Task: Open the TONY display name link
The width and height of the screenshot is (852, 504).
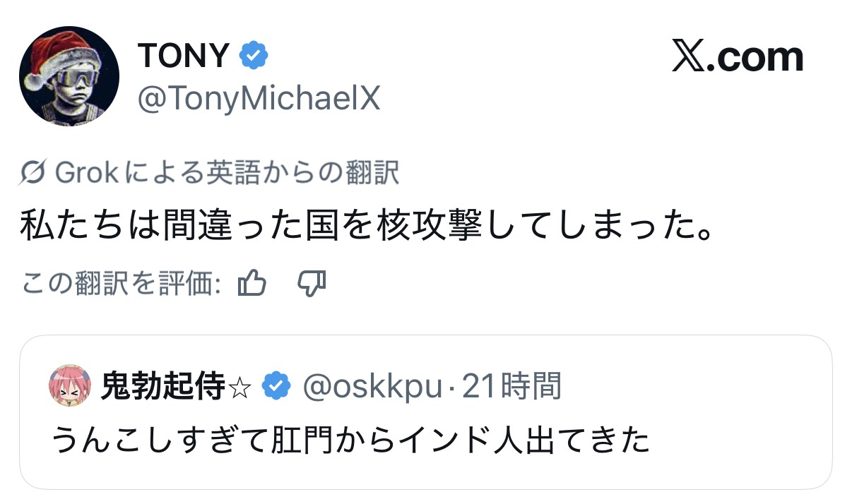Action: click(184, 56)
